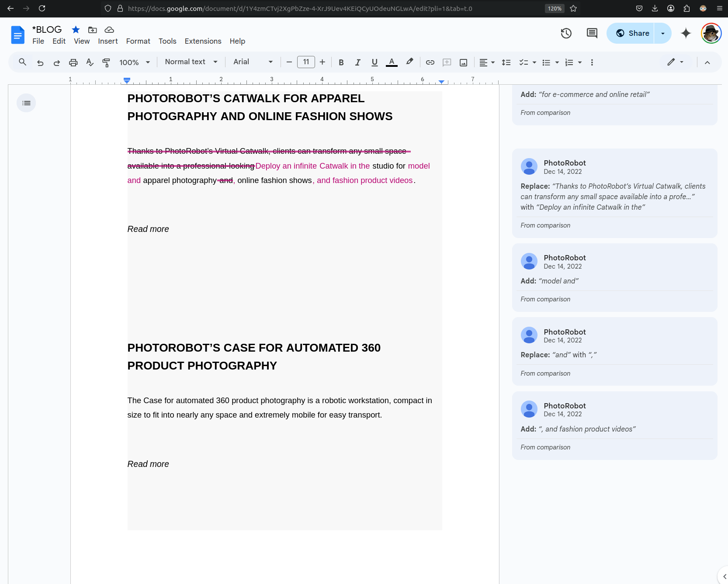Open the Help menu
The height and width of the screenshot is (584, 728).
pos(237,41)
